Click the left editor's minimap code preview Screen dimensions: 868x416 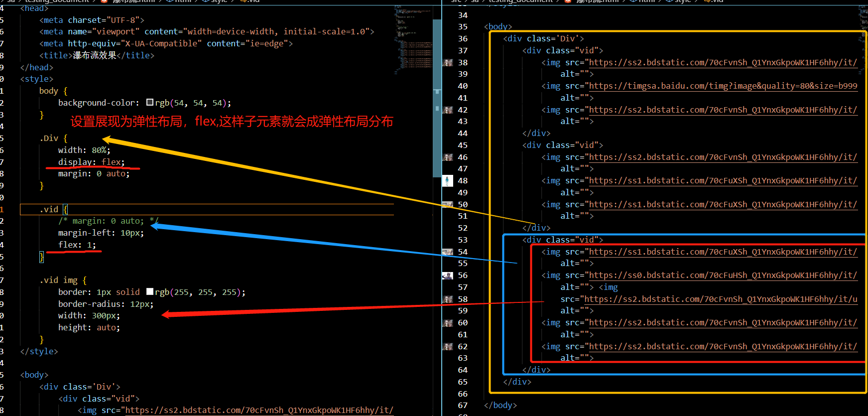pyautogui.click(x=413, y=40)
